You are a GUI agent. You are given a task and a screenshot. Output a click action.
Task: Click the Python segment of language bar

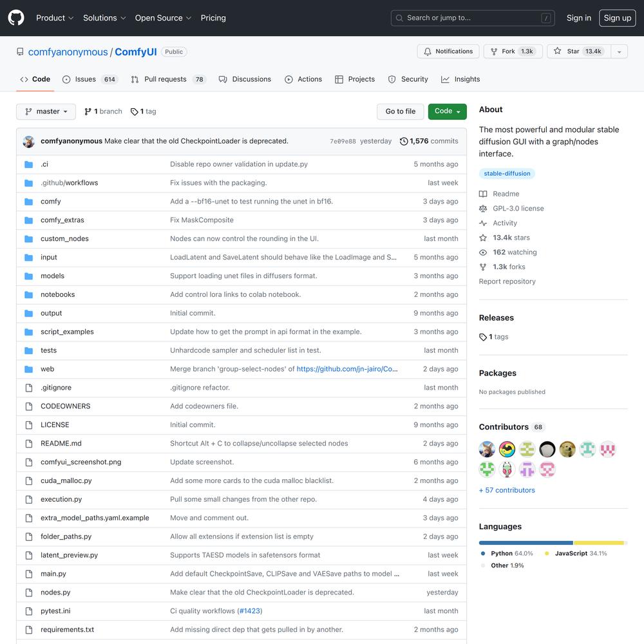(526, 543)
